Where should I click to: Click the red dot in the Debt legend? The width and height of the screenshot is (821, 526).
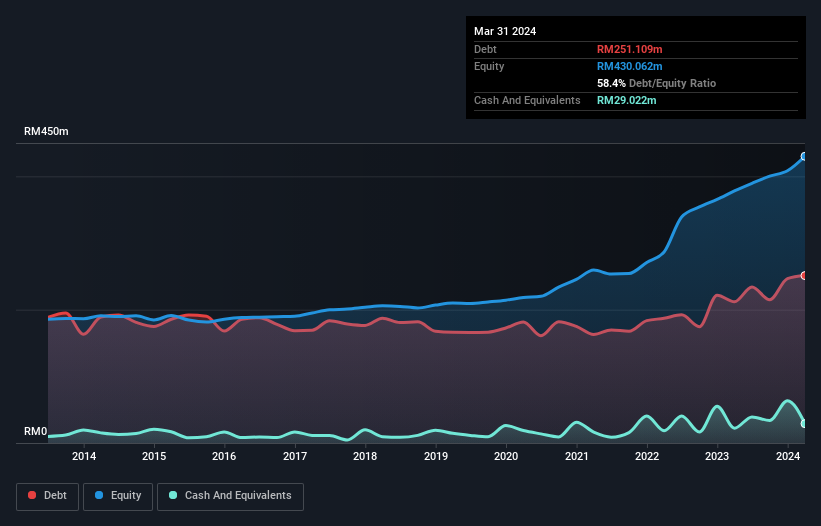(x=32, y=495)
